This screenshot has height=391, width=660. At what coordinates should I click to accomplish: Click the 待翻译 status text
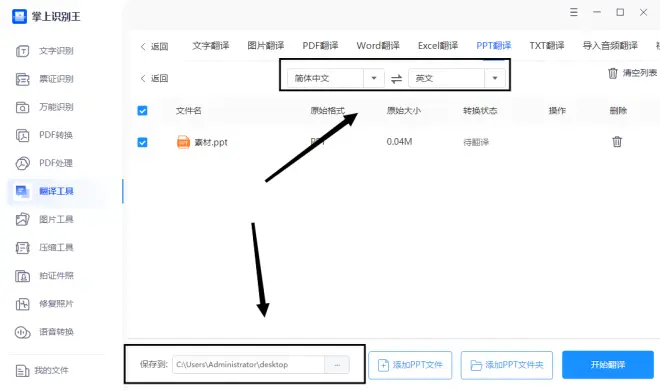click(476, 142)
